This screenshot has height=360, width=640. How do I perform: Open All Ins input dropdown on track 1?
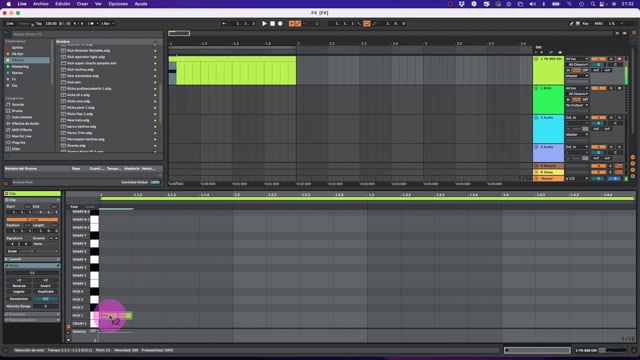tap(577, 59)
